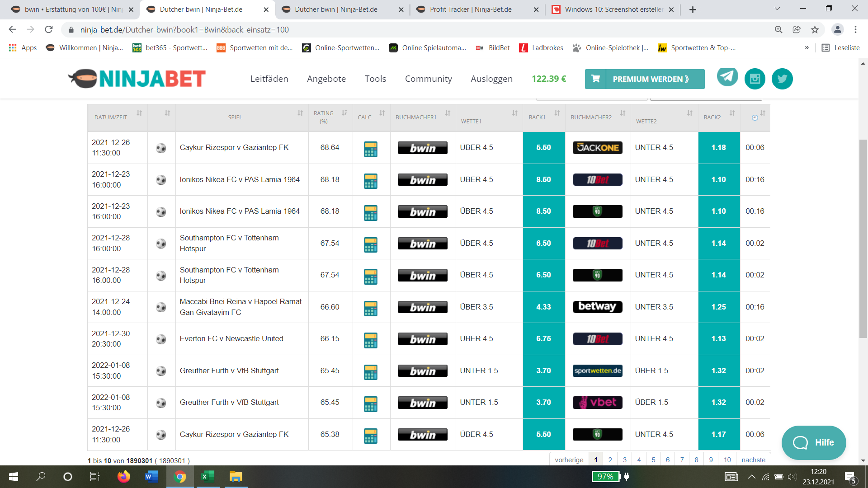The height and width of the screenshot is (488, 868).
Task: Switch to Windows 10 Screenshot erstellen tab
Action: click(613, 9)
